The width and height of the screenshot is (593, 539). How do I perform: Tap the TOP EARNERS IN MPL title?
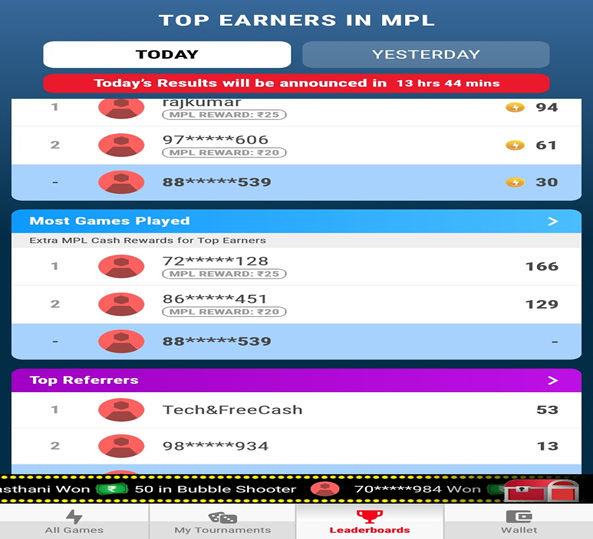pos(297,20)
